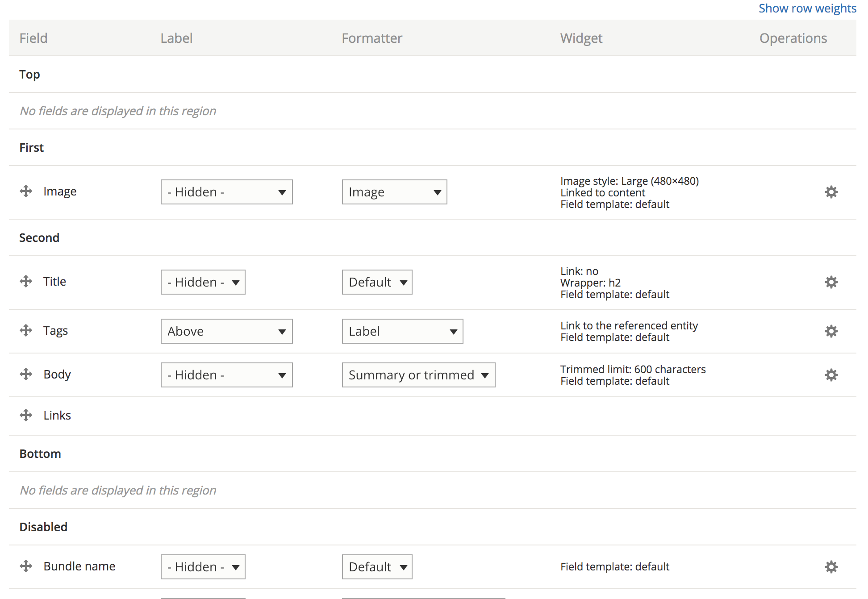Click Show row weights link
The image size is (868, 599).
tap(807, 8)
